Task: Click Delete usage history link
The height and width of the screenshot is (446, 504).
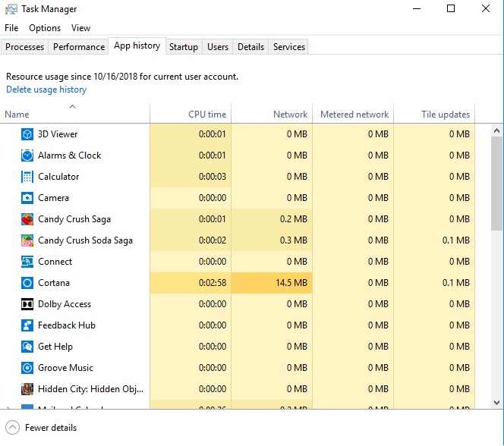Action: click(x=46, y=90)
